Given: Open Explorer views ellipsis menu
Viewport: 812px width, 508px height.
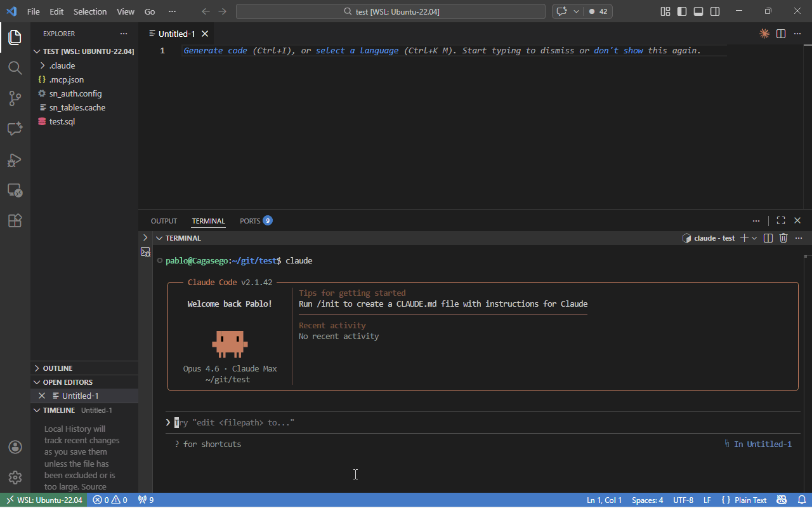Looking at the screenshot, I should point(123,34).
